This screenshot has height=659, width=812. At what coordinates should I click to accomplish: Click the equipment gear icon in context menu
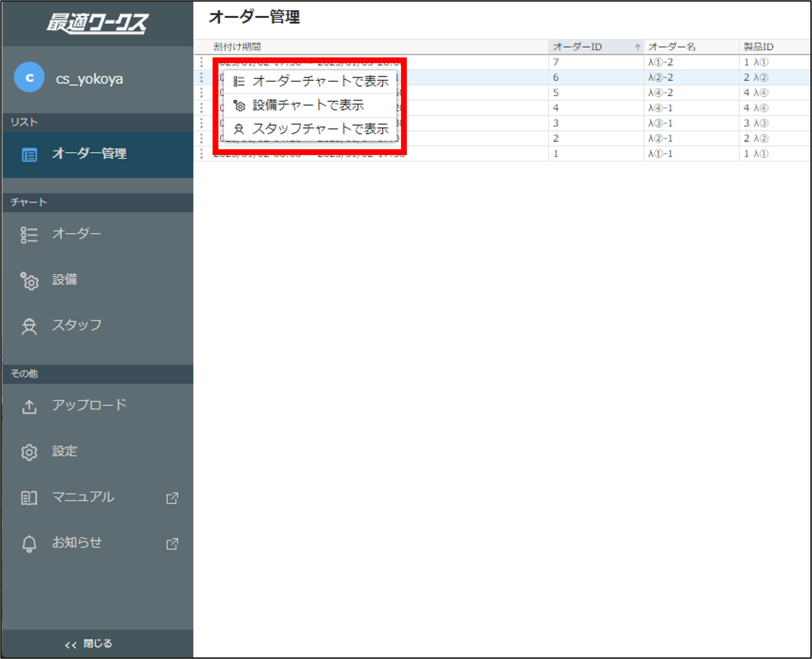(239, 106)
